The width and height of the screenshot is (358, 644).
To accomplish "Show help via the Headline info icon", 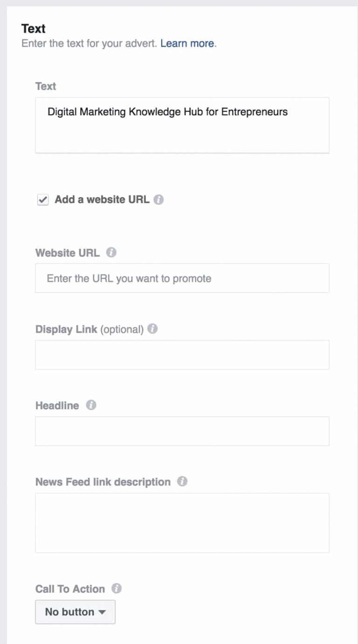I will pyautogui.click(x=91, y=405).
